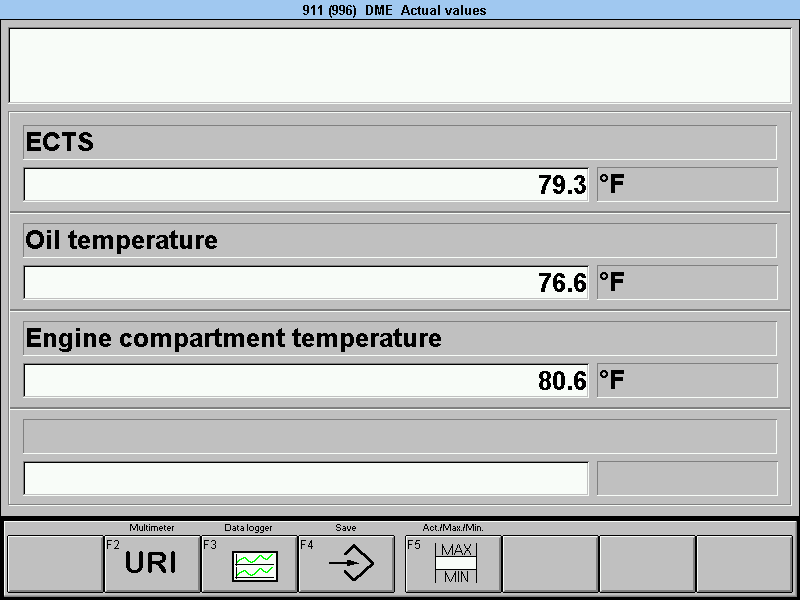
Task: Click engine compartment value 80.6
Action: point(306,380)
